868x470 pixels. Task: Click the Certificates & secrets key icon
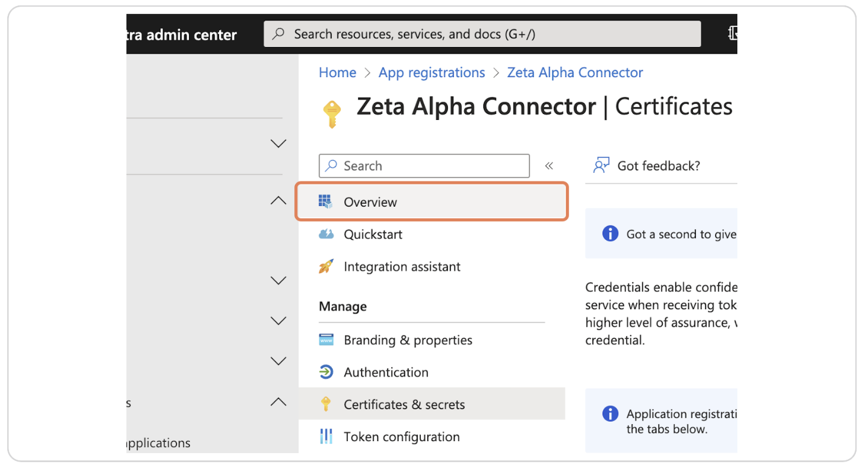coord(326,404)
